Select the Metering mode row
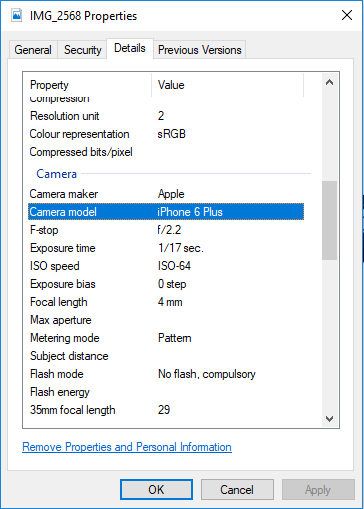Image resolution: width=364 pixels, height=509 pixels. coord(166,338)
